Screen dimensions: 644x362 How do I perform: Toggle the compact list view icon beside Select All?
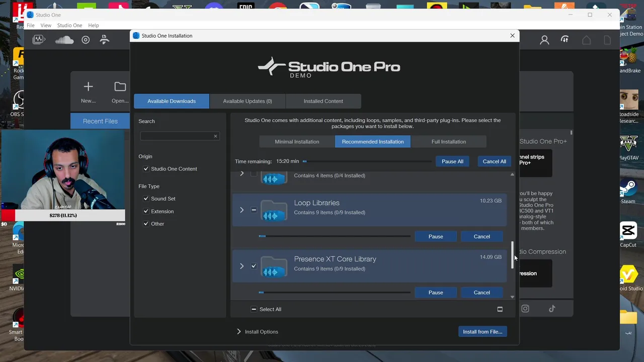pos(500,309)
